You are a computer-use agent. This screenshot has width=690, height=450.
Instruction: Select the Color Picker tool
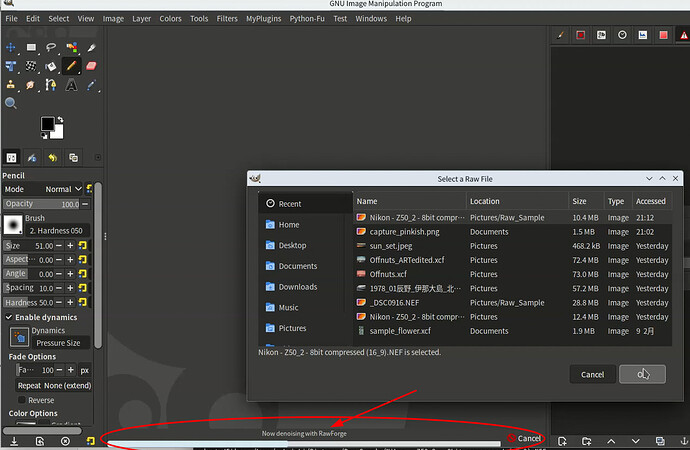[x=92, y=85]
